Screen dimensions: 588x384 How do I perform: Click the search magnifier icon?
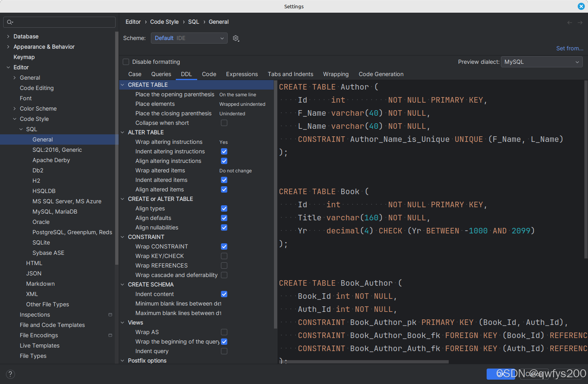click(10, 22)
